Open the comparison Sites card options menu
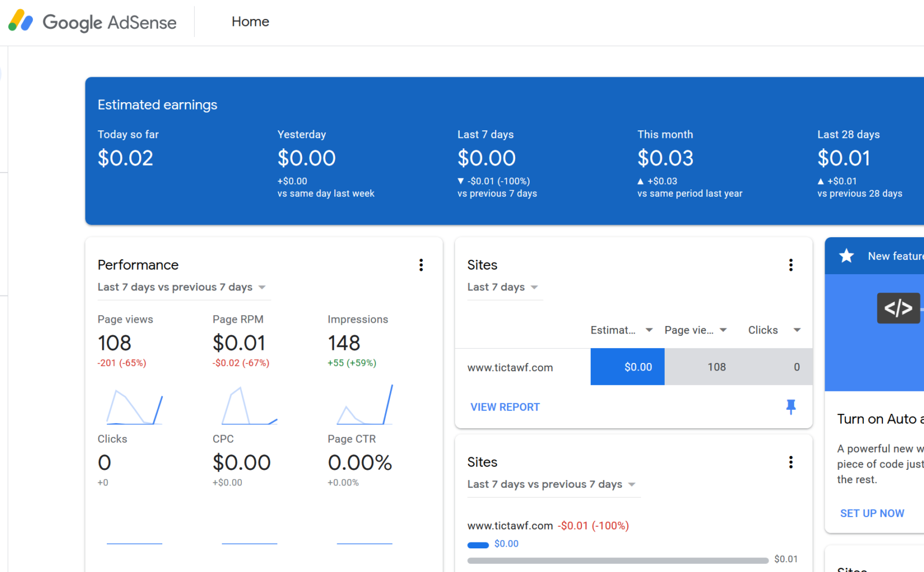This screenshot has height=572, width=924. coord(791,462)
